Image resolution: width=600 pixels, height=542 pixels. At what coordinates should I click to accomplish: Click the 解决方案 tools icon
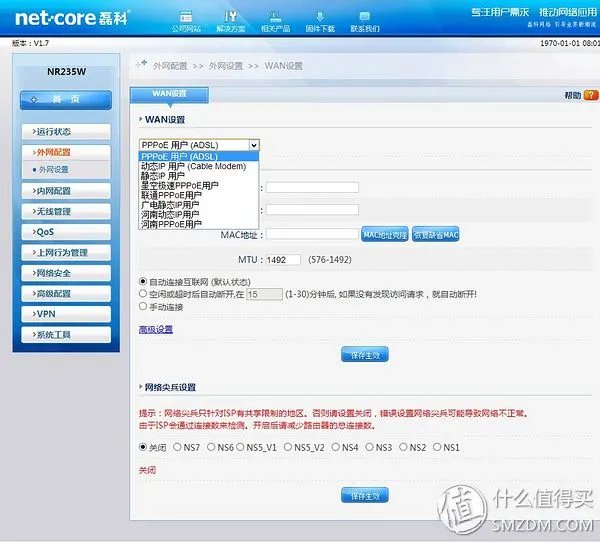230,16
